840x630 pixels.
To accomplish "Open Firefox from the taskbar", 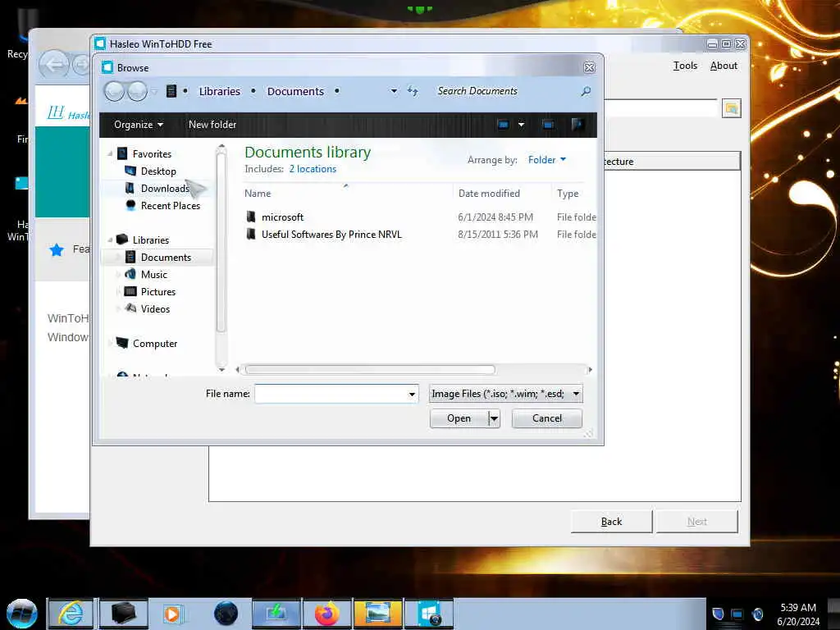I will (x=326, y=614).
